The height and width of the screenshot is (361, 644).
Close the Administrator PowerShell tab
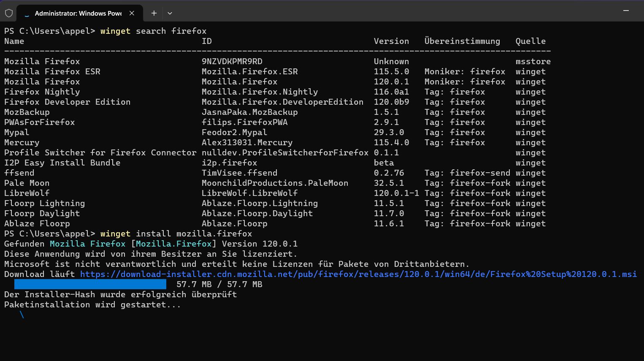click(132, 13)
